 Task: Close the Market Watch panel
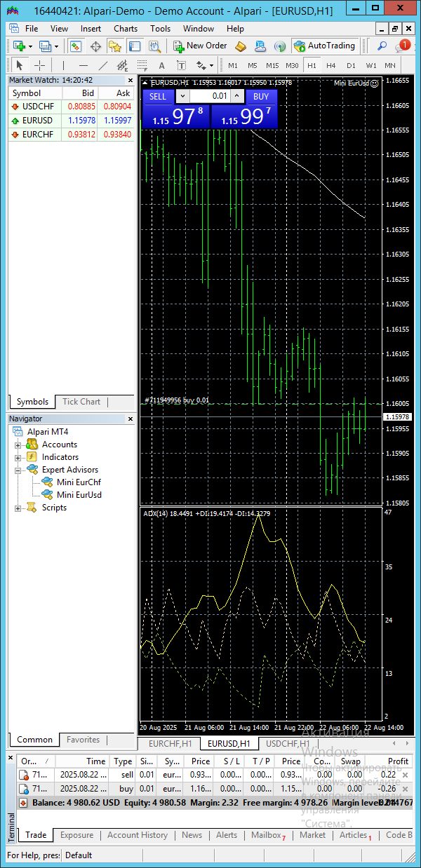coord(130,80)
